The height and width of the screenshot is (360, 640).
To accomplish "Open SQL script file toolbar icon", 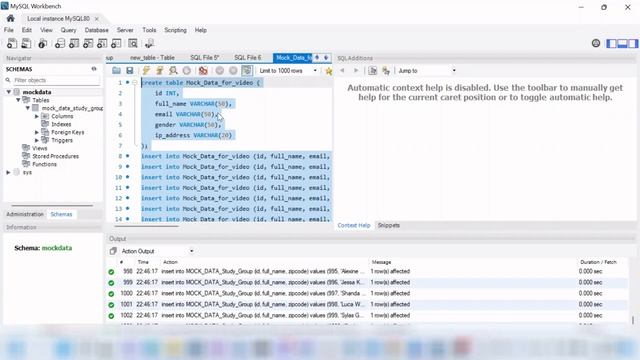I will pos(26,43).
